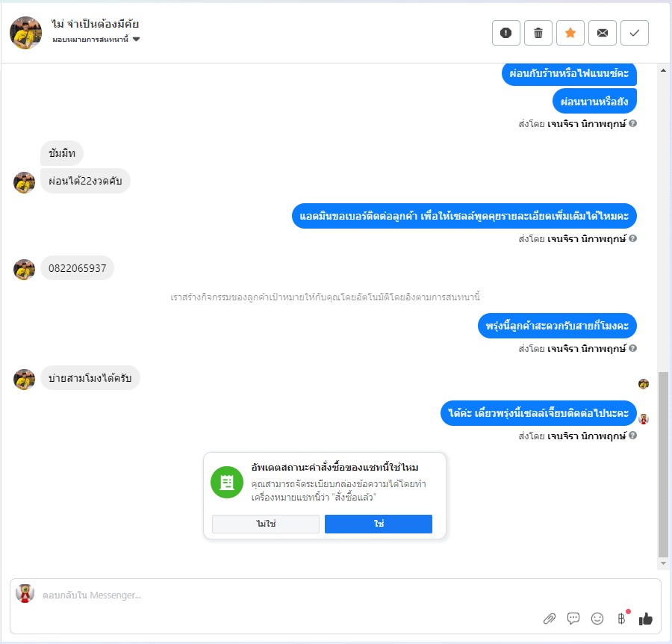This screenshot has height=644, width=672.
Task: Open saved replies speech bubble icon
Action: [573, 619]
